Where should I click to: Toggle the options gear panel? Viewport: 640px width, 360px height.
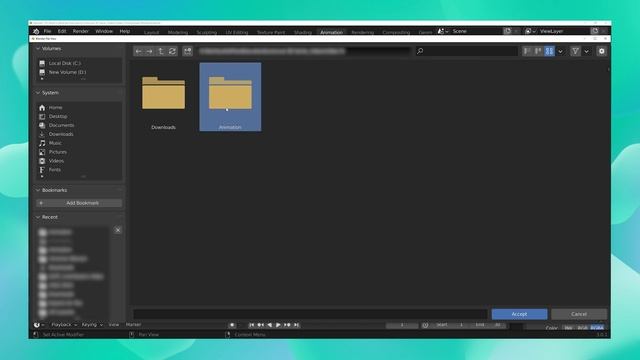pos(602,51)
